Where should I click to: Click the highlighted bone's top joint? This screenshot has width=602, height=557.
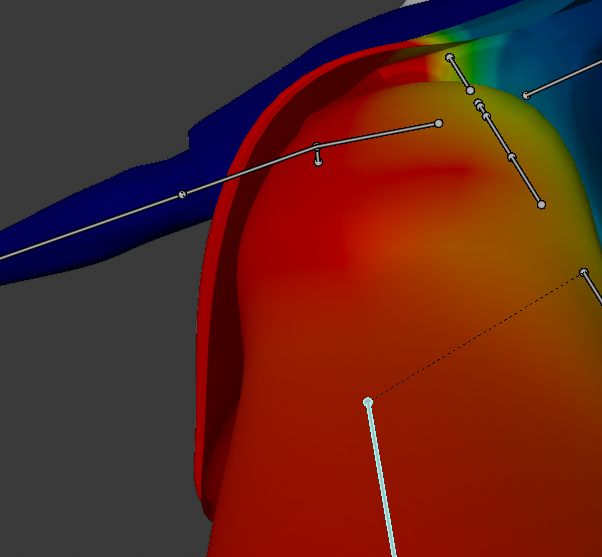(x=368, y=402)
